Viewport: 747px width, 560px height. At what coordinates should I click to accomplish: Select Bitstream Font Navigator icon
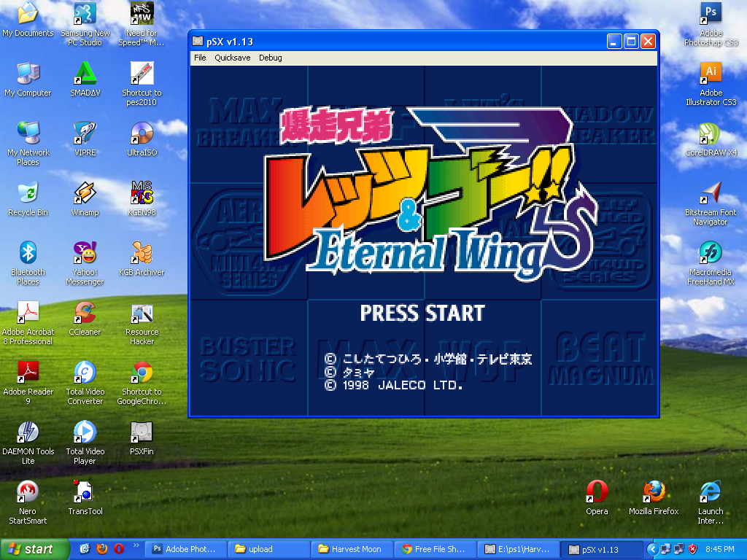point(711,203)
